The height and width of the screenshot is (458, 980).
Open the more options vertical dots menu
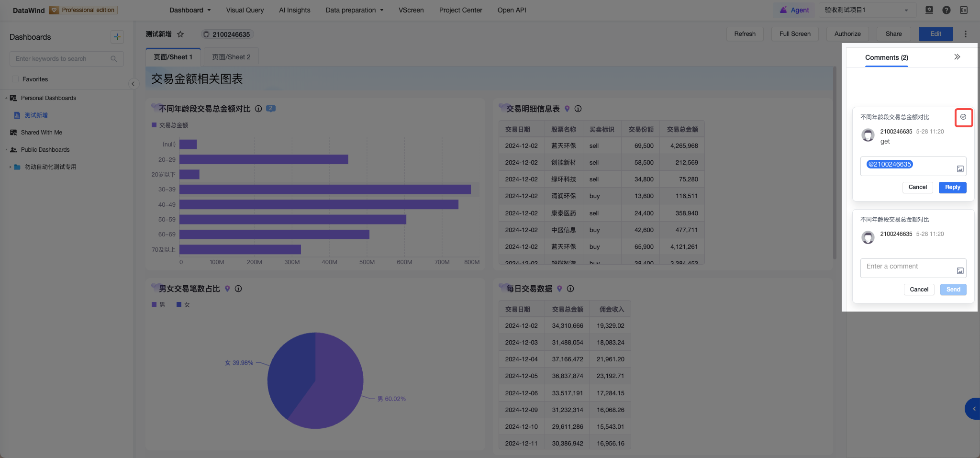pos(965,34)
